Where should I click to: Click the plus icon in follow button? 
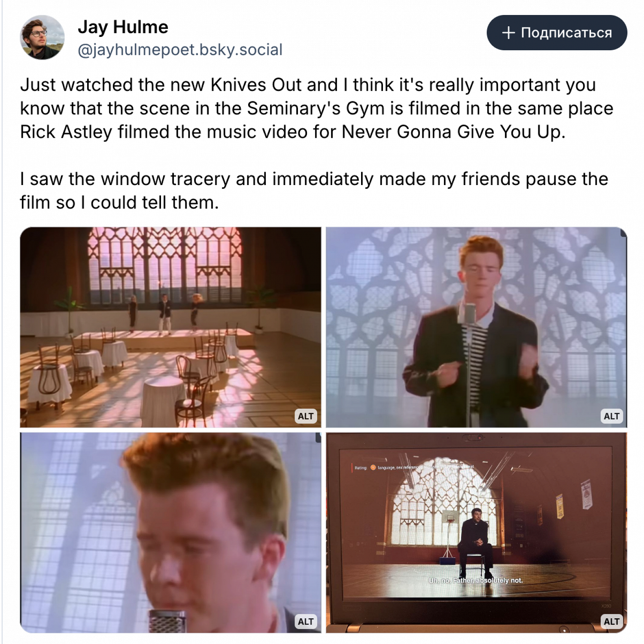pos(508,33)
